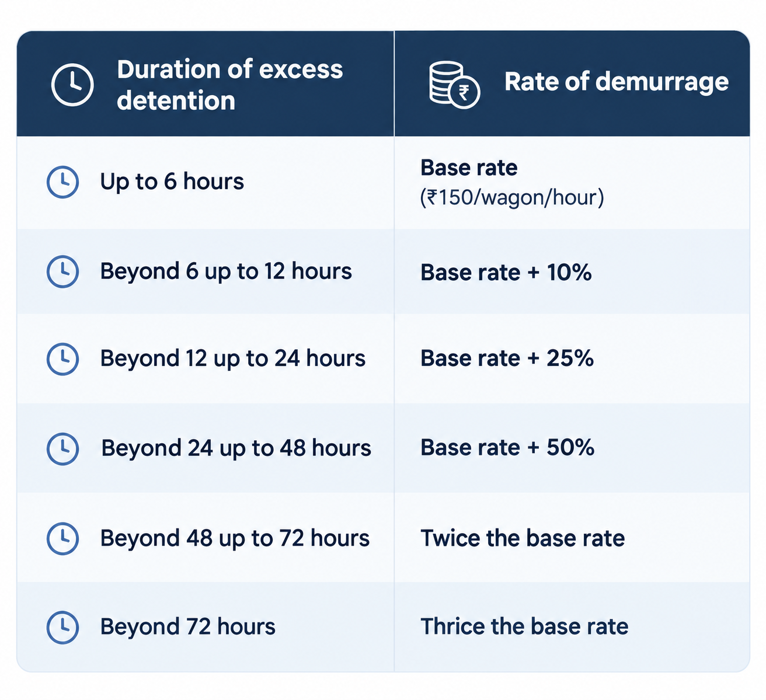
Task: Click the Base rate bold label
Action: 469,168
